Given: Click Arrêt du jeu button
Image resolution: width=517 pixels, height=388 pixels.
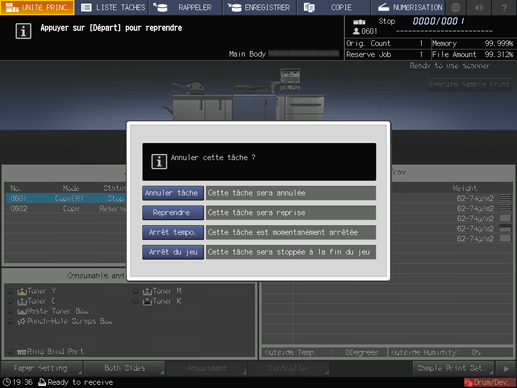Looking at the screenshot, I should click(173, 252).
